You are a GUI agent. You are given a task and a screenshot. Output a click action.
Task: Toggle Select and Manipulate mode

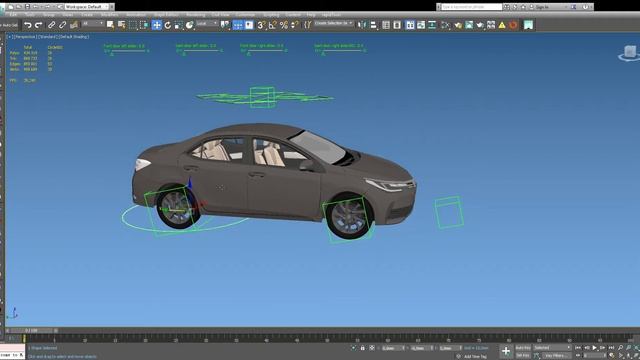point(238,25)
